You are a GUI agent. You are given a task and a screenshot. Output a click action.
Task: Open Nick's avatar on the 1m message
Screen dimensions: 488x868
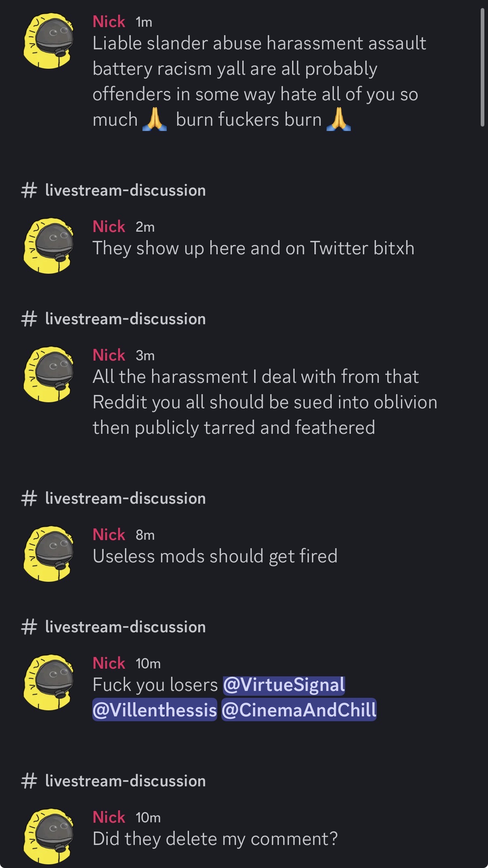point(49,41)
